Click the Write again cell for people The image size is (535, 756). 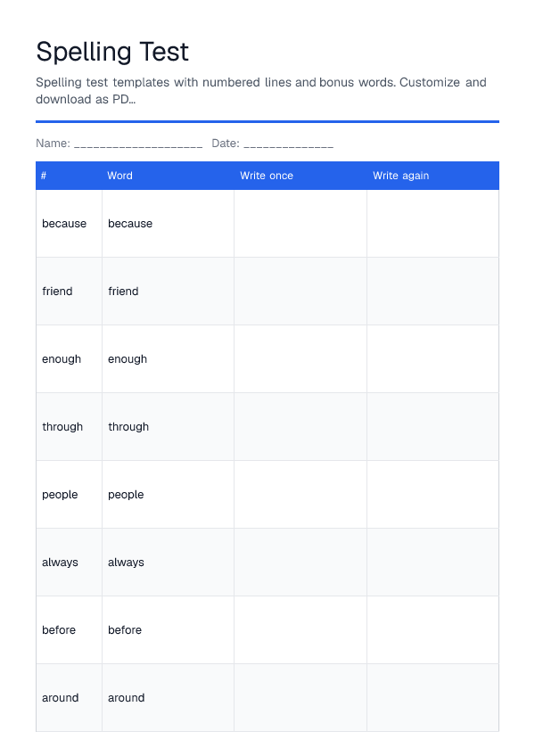pyautogui.click(x=432, y=495)
